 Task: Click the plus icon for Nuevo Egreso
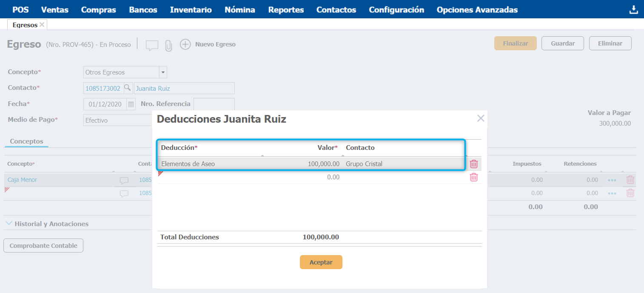pyautogui.click(x=185, y=44)
